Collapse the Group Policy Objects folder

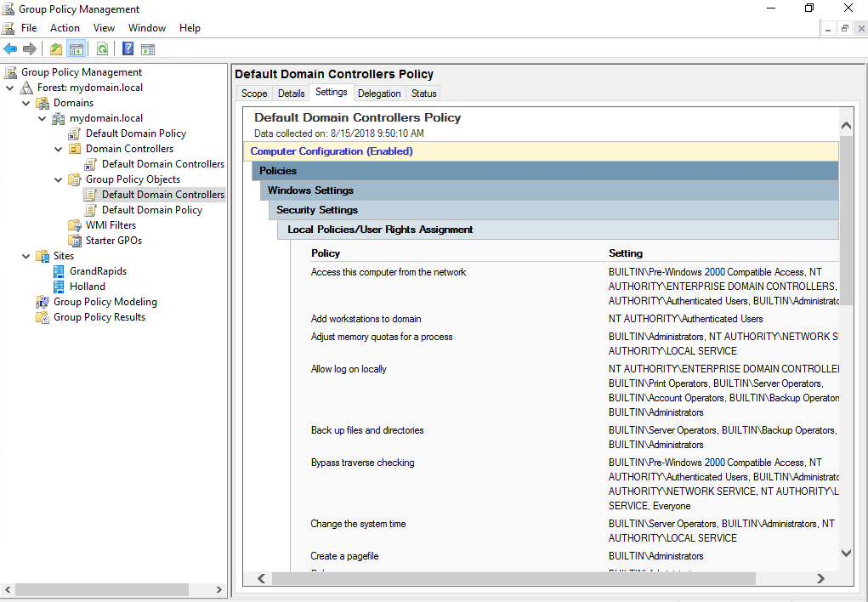[57, 179]
